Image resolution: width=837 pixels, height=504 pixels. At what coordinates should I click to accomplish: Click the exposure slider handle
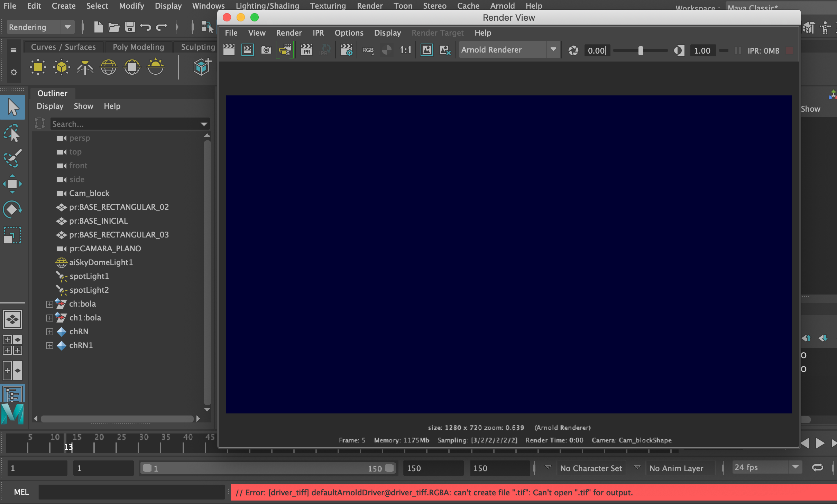click(641, 51)
